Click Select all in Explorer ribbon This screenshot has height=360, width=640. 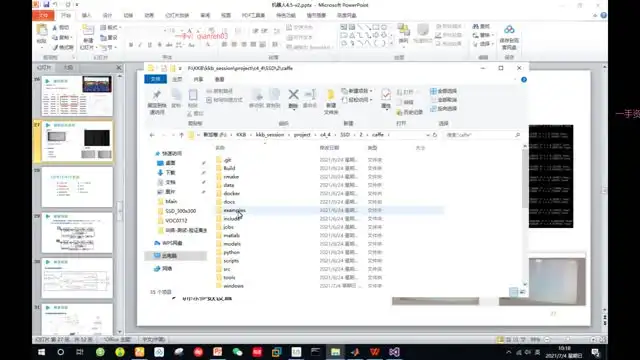pos(443,91)
